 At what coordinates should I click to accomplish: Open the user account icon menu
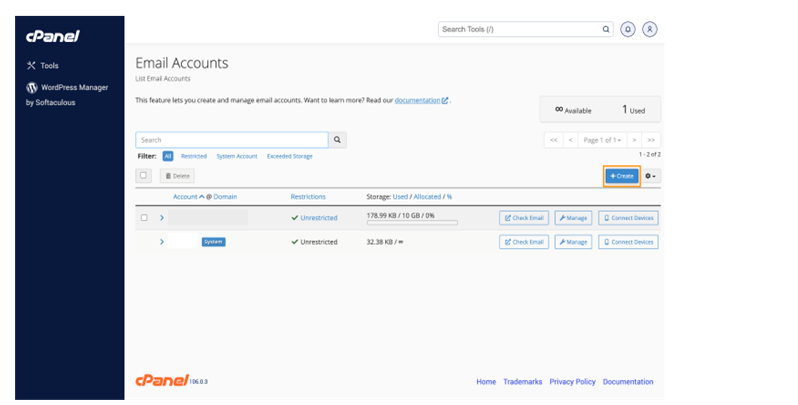(651, 30)
